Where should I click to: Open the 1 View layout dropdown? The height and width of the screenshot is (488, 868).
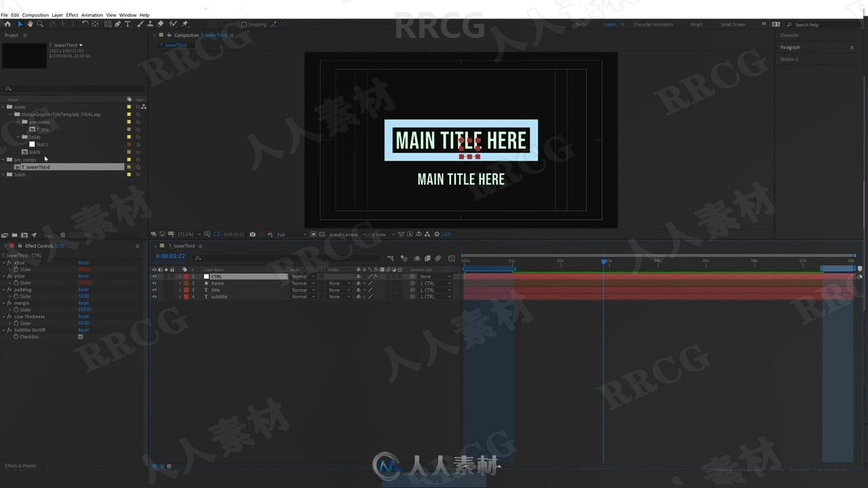click(x=382, y=235)
